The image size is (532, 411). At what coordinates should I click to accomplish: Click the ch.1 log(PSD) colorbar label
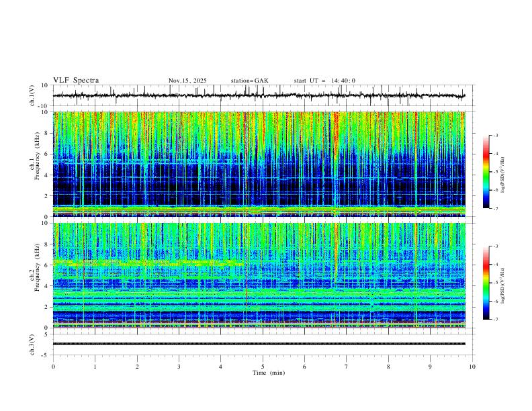502,175
